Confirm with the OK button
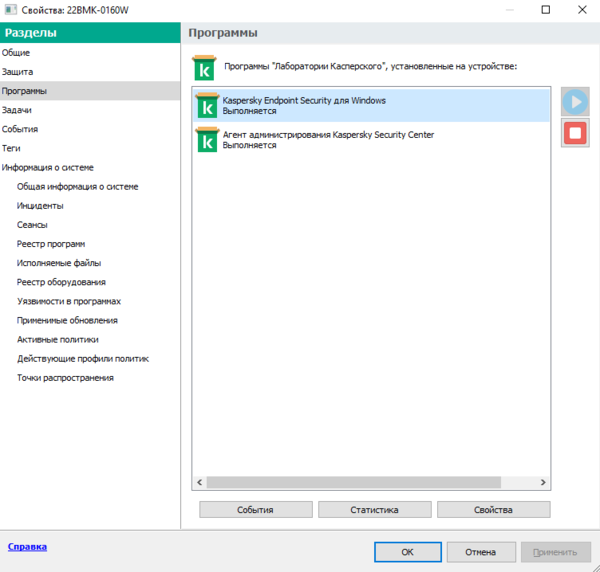This screenshot has height=572, width=600. tap(408, 552)
